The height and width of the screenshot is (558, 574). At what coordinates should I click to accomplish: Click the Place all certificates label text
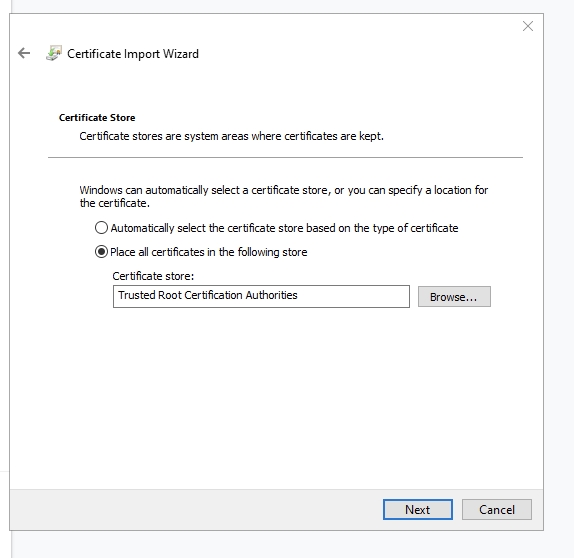click(209, 252)
